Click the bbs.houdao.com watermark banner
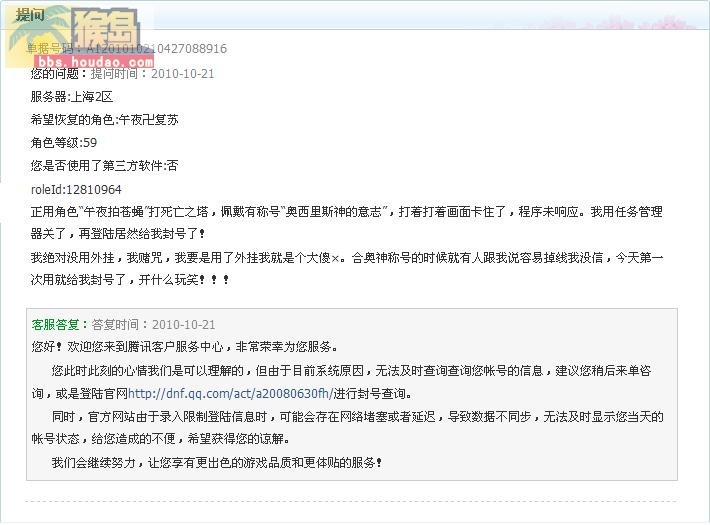The width and height of the screenshot is (710, 525). 94,62
